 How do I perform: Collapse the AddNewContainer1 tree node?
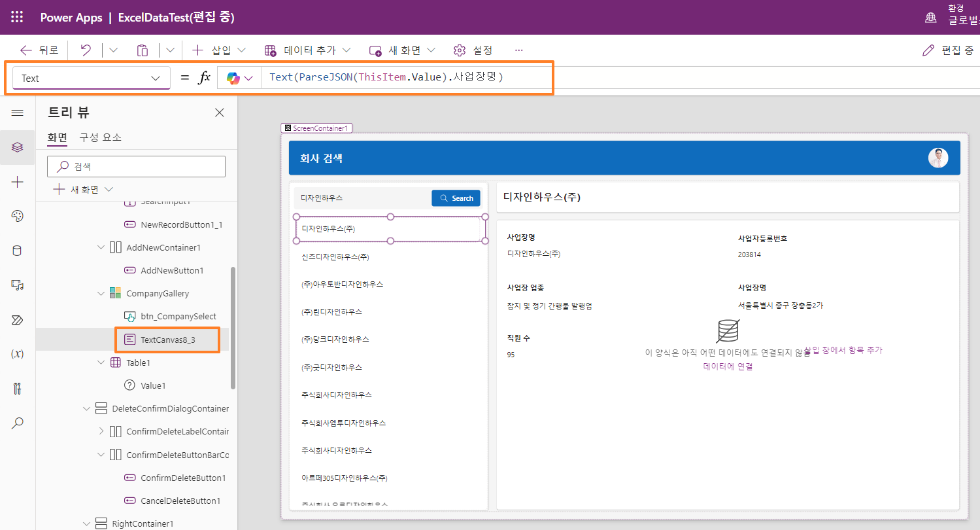(x=101, y=247)
